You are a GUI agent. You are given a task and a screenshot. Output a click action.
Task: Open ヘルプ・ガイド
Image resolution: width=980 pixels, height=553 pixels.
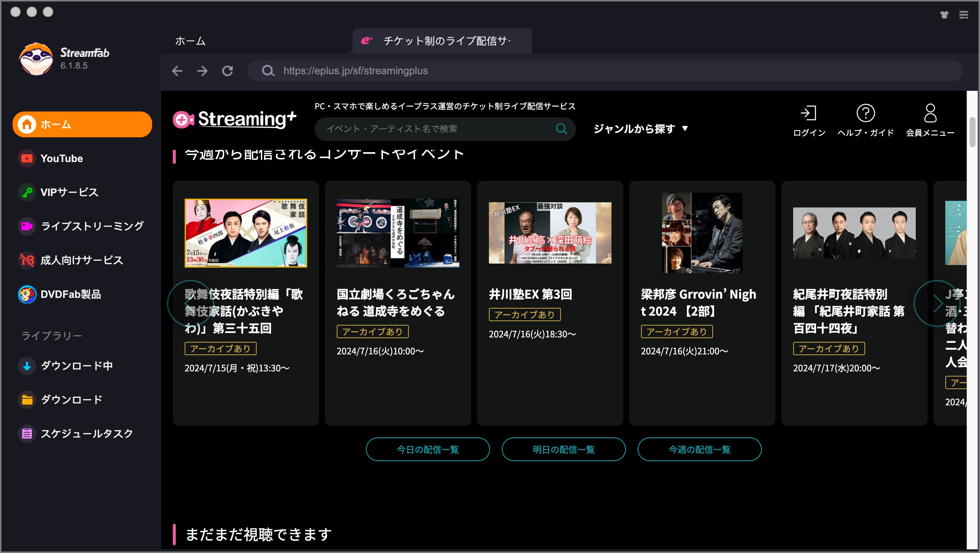866,121
